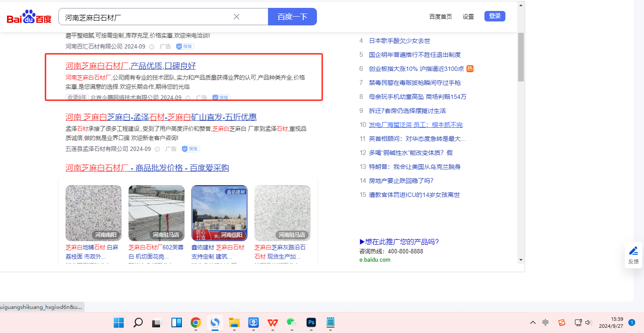Expand the dropdown arrow beside 五莲县孟泽石材有限公司 2024-09
Viewport: 644px width, 333px height.
[x=158, y=149]
